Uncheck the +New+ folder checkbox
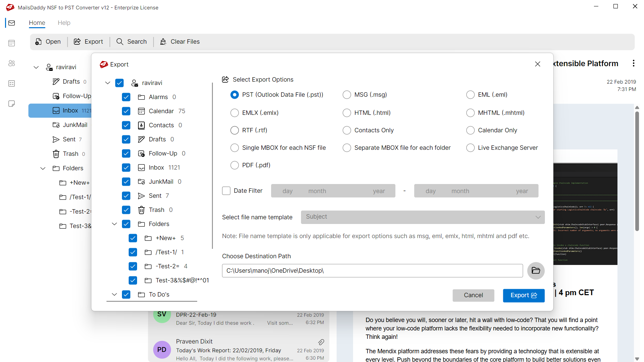644x362 pixels. pos(133,238)
